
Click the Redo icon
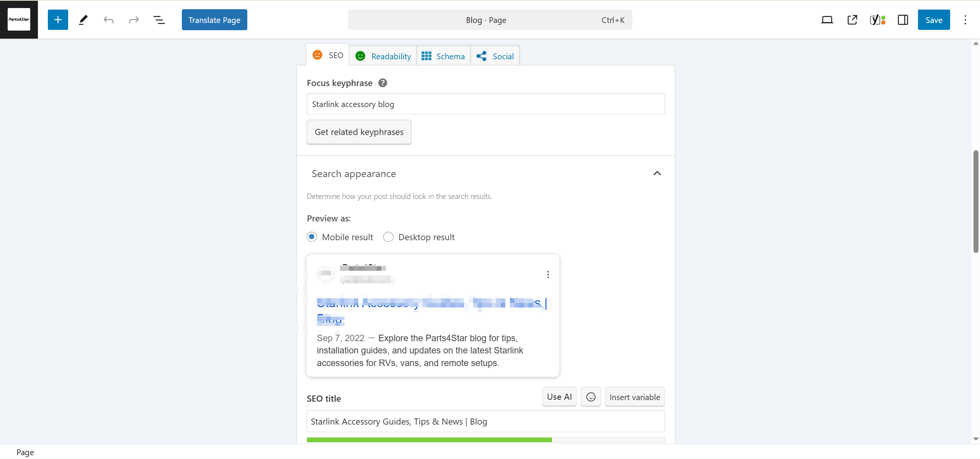click(133, 20)
